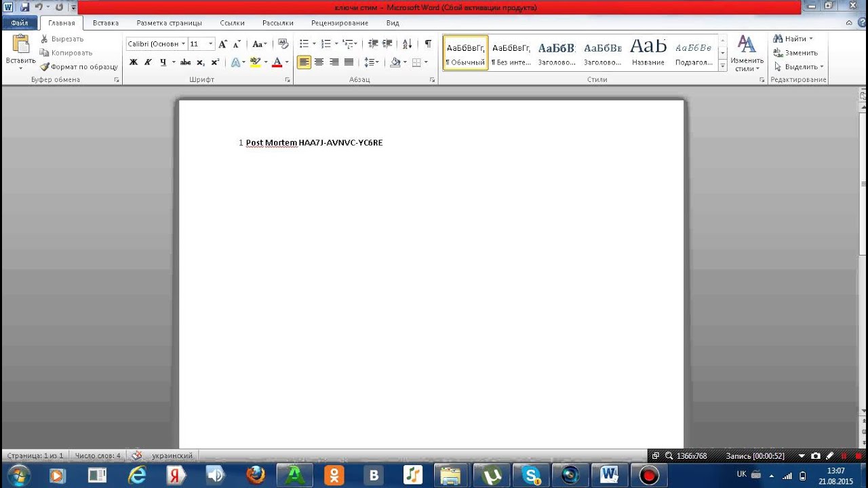Viewport: 868px width, 488px height.
Task: Switch to Рассылки tab
Action: coord(278,22)
